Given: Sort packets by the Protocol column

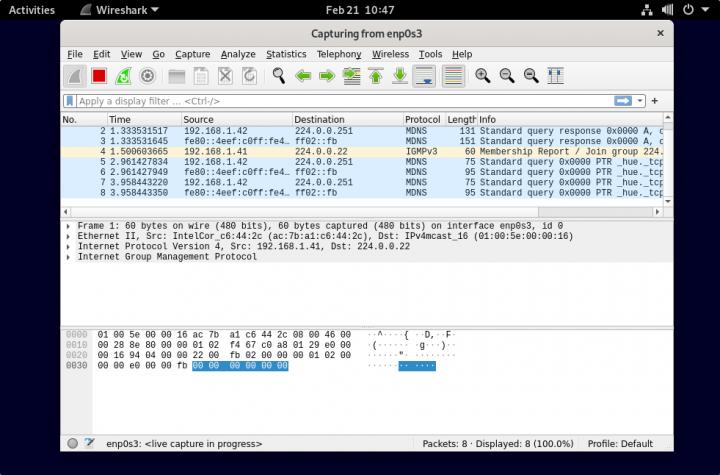Looking at the screenshot, I should pos(423,120).
